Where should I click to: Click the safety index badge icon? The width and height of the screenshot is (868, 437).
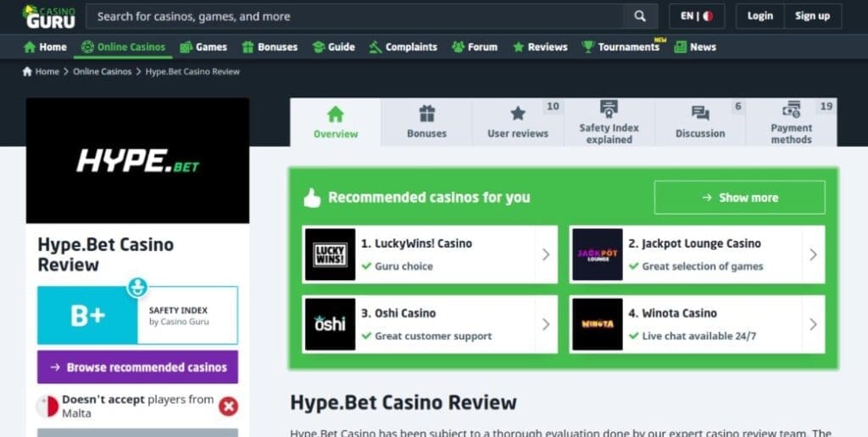click(136, 287)
